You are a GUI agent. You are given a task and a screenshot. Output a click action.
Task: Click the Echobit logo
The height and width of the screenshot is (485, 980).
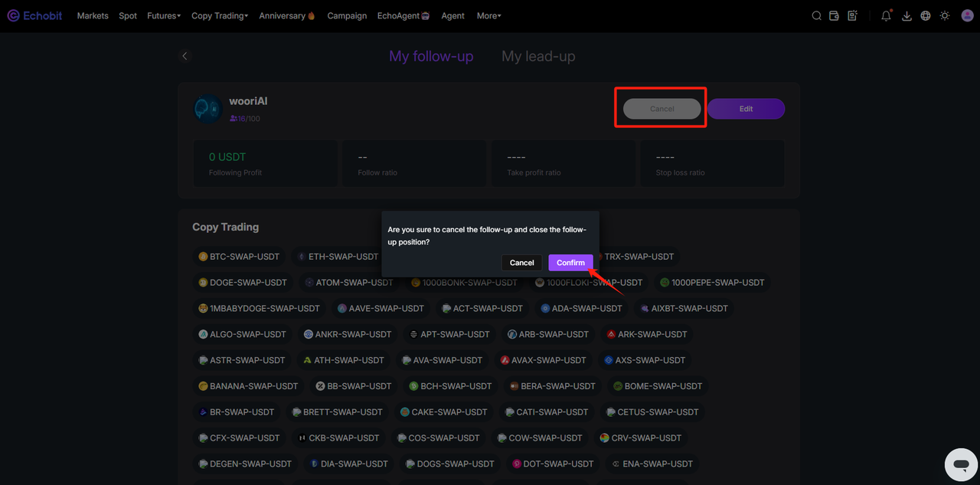point(34,15)
